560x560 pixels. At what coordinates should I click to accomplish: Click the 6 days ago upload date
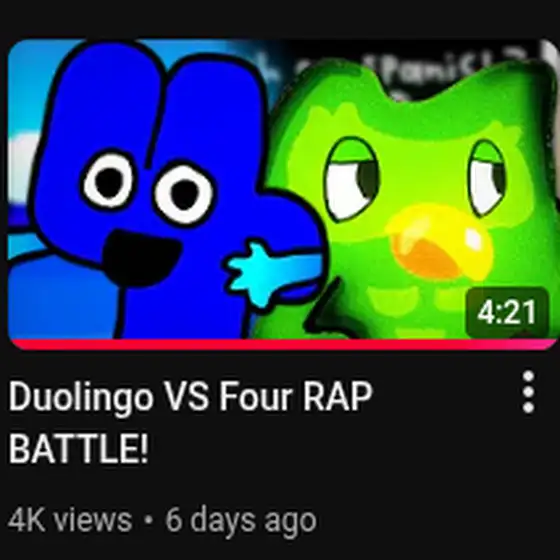point(241,521)
